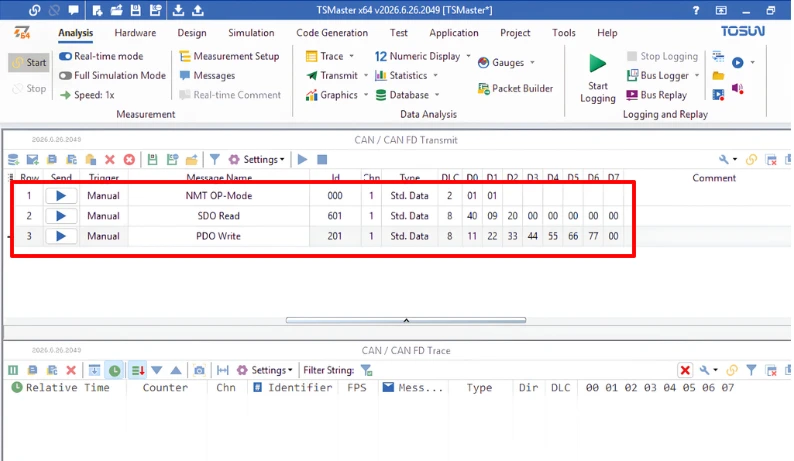Open the Gauges dropdown arrow
794x461 pixels.
tap(532, 63)
